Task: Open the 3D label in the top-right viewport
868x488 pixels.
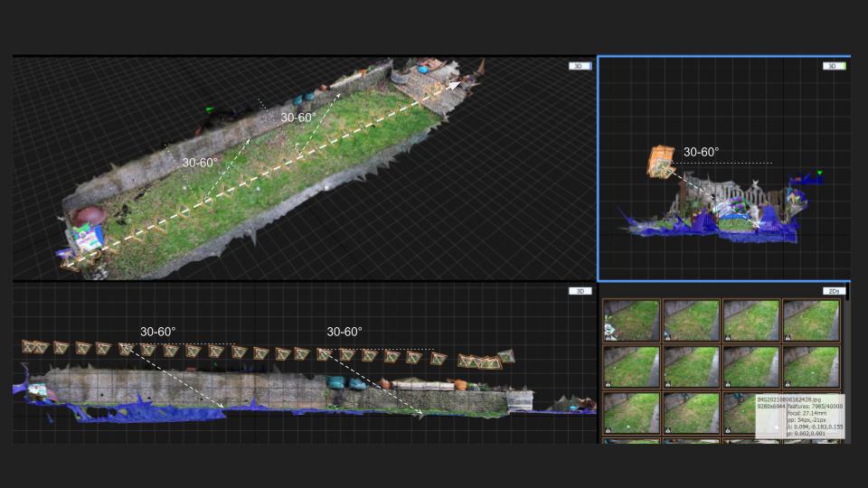Action: 833,66
